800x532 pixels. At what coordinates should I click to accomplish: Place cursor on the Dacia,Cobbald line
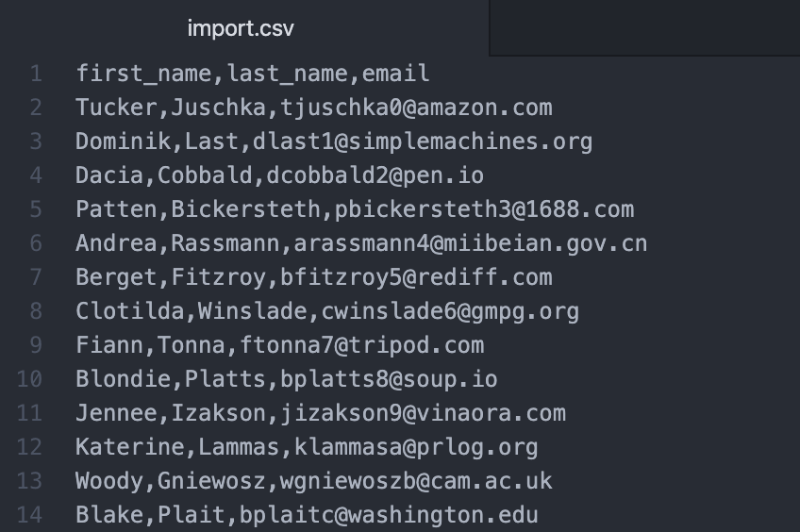(x=279, y=175)
